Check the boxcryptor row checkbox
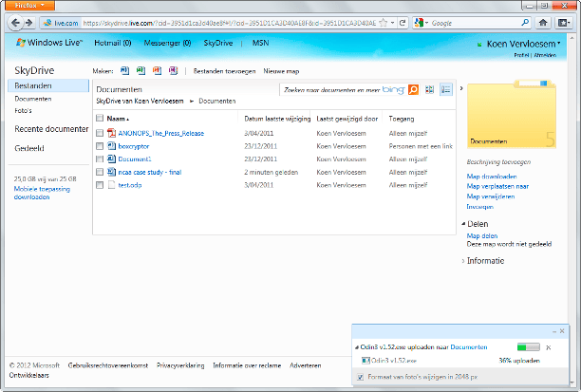 point(100,146)
